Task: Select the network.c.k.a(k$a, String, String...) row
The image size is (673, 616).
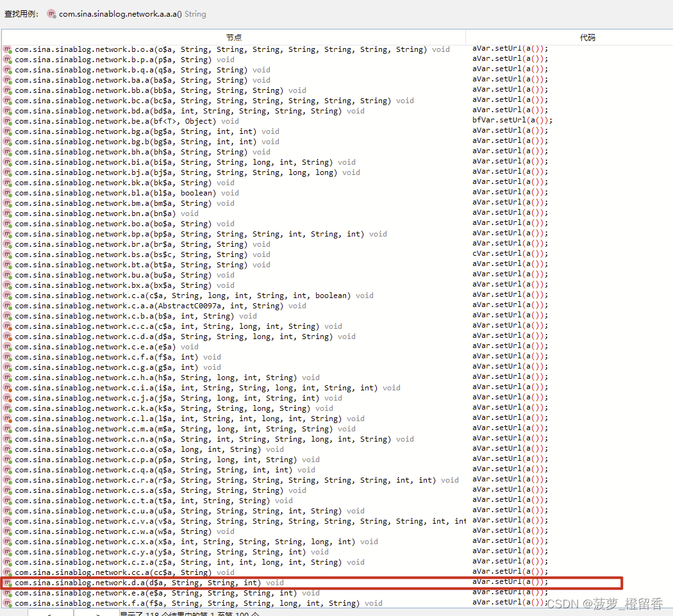Action: [x=337, y=409]
